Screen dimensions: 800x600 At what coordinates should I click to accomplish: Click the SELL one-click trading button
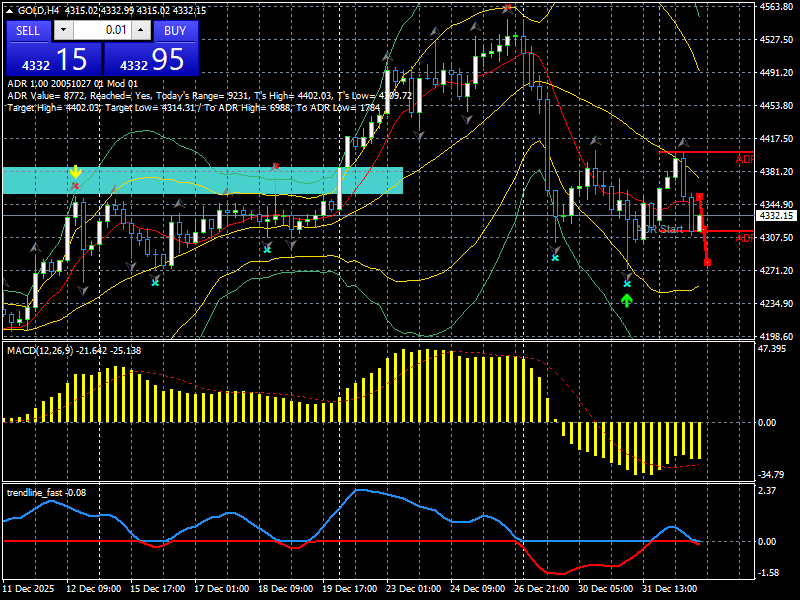[x=28, y=31]
